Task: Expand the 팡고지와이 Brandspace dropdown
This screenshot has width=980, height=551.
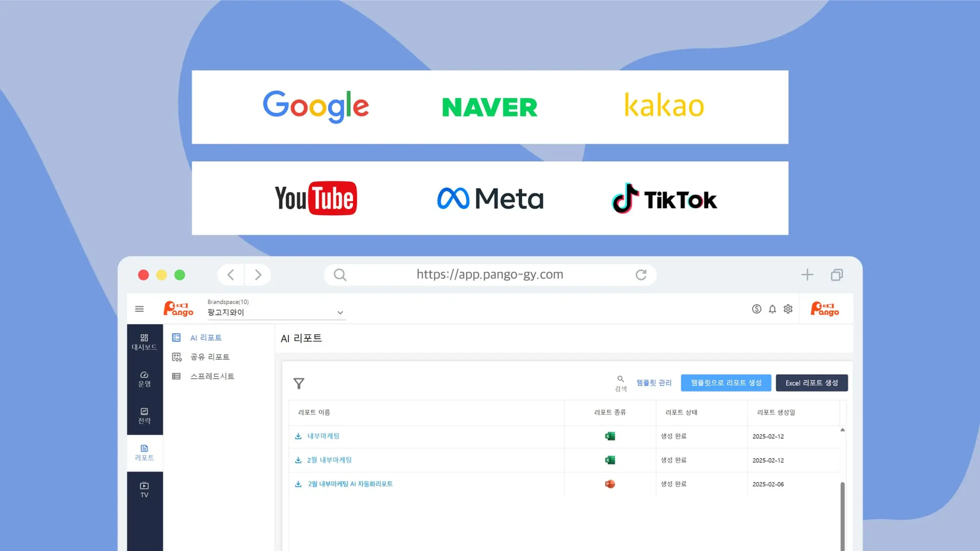Action: coord(340,313)
